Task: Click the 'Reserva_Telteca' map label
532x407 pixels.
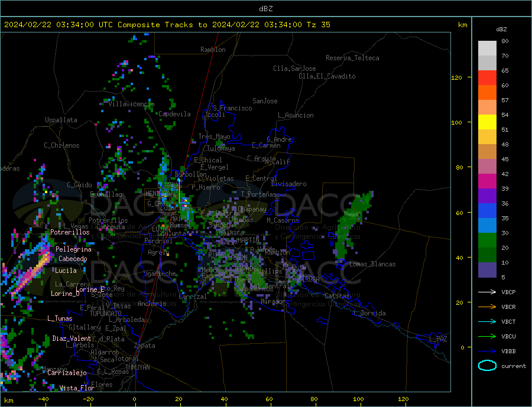Action: (x=352, y=58)
